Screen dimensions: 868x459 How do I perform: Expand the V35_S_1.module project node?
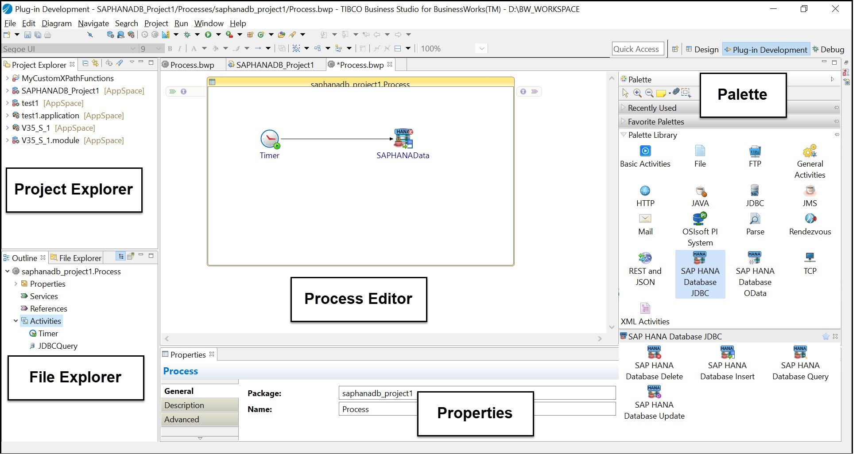[x=8, y=140]
